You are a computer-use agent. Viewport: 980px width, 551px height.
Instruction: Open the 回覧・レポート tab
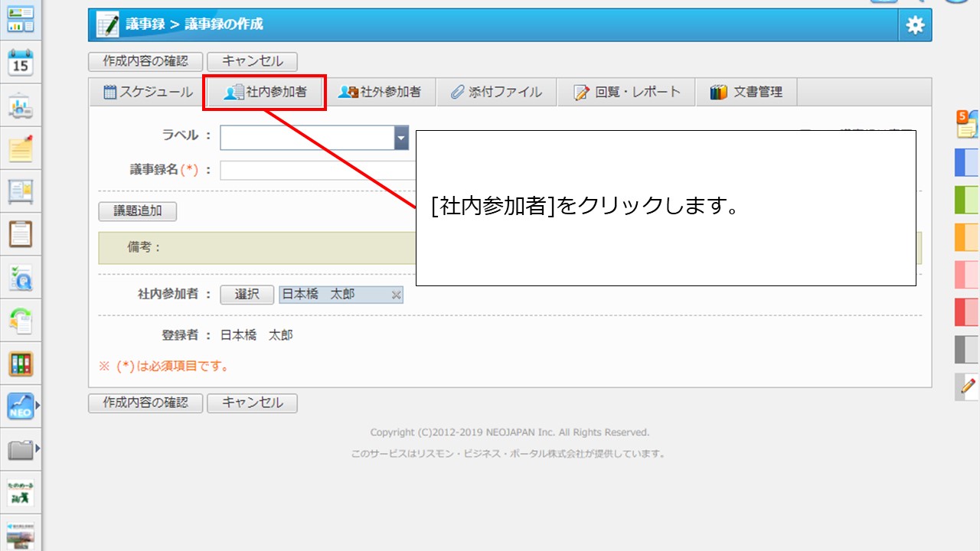pos(627,92)
